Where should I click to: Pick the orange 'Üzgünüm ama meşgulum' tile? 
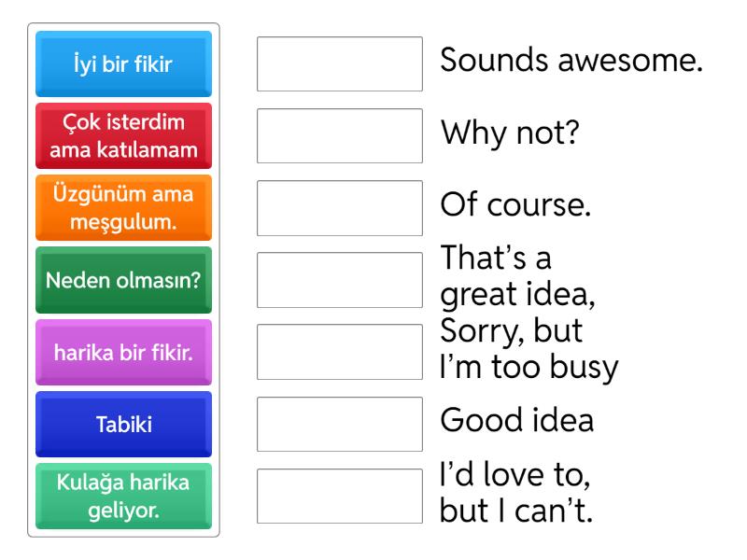click(123, 208)
